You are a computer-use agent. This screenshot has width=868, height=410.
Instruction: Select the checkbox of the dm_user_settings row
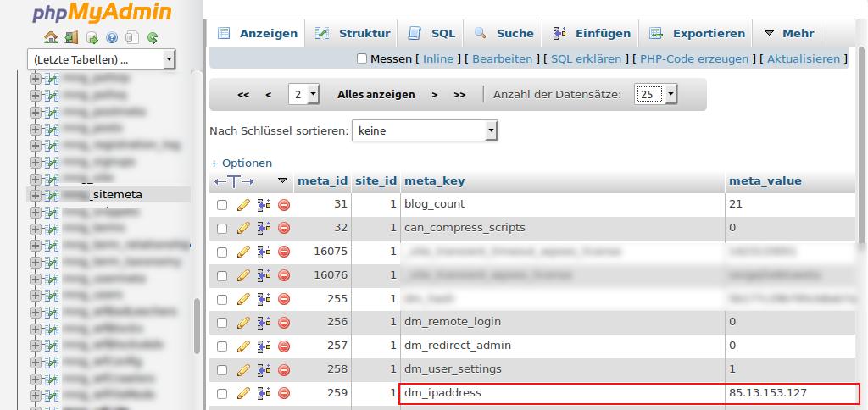click(x=222, y=369)
